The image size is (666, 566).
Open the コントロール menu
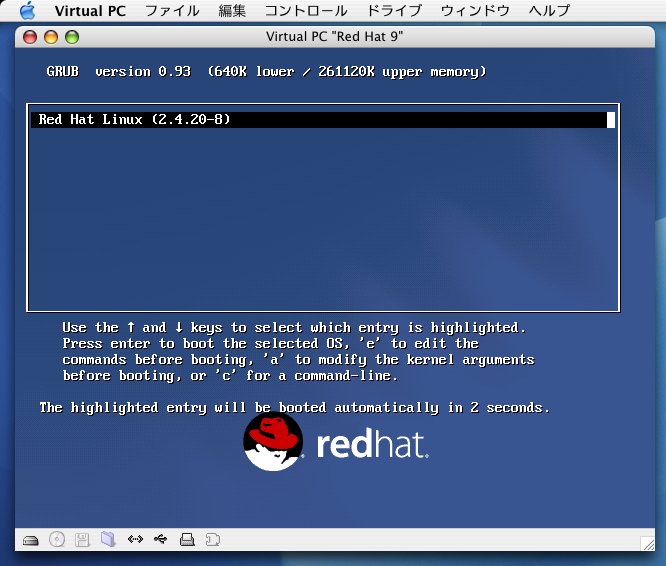coord(306,11)
